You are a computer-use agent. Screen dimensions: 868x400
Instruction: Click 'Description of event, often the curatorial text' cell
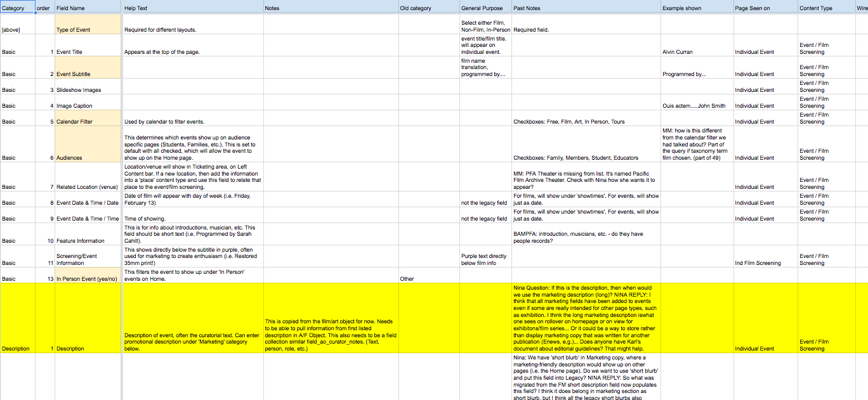coord(192,318)
